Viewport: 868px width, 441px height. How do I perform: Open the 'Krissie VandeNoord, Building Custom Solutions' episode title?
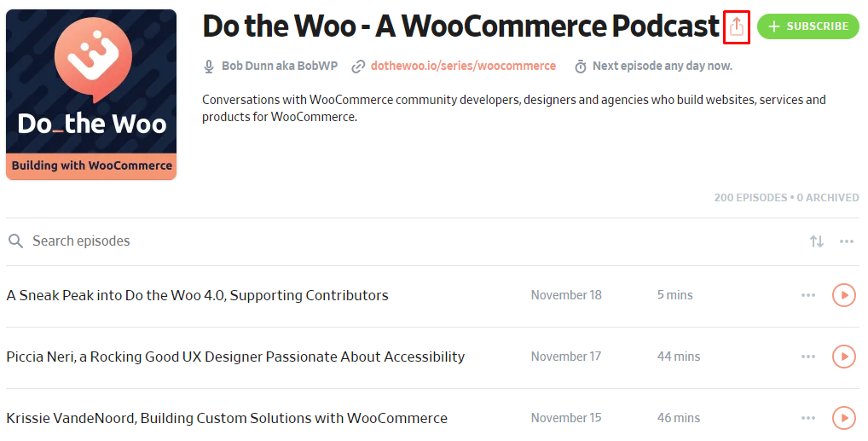[227, 418]
